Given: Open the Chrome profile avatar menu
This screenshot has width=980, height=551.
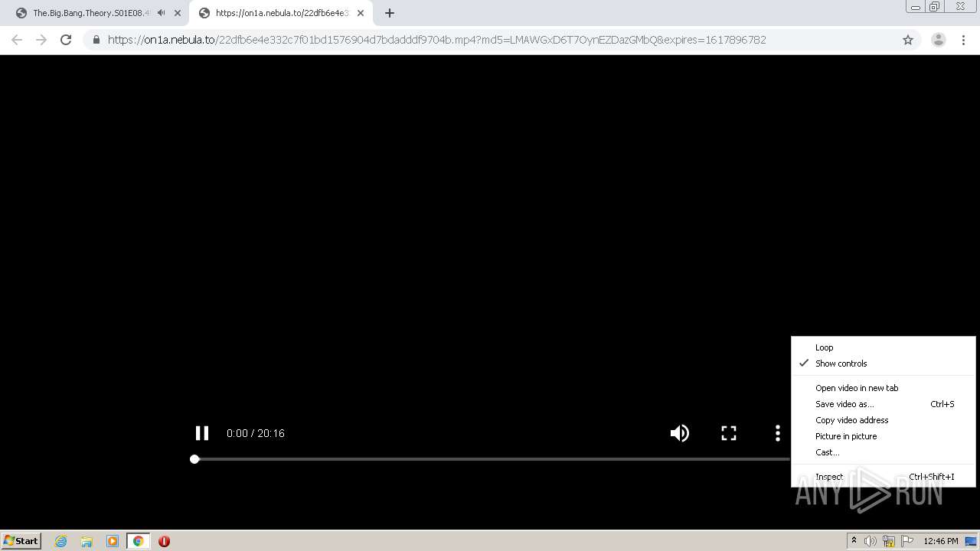Looking at the screenshot, I should tap(938, 40).
